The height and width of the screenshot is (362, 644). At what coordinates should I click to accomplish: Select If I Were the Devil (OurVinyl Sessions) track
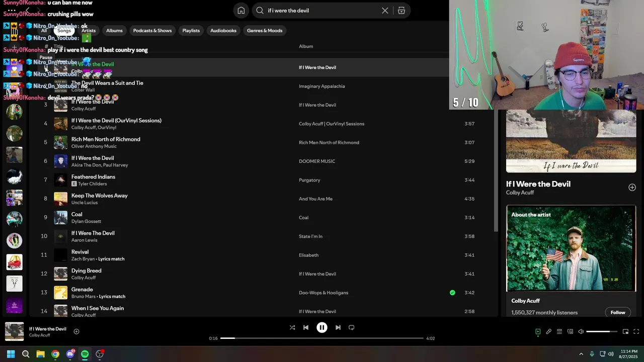tap(116, 121)
